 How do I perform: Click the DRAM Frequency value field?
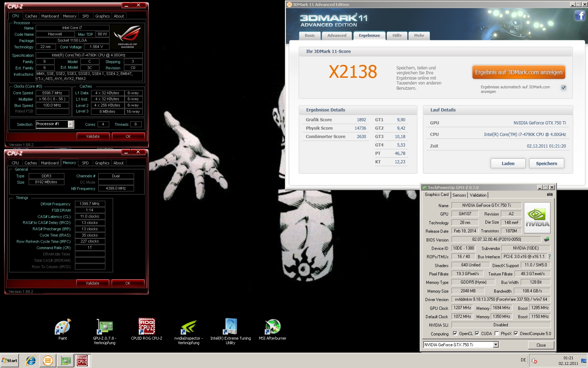(90, 204)
